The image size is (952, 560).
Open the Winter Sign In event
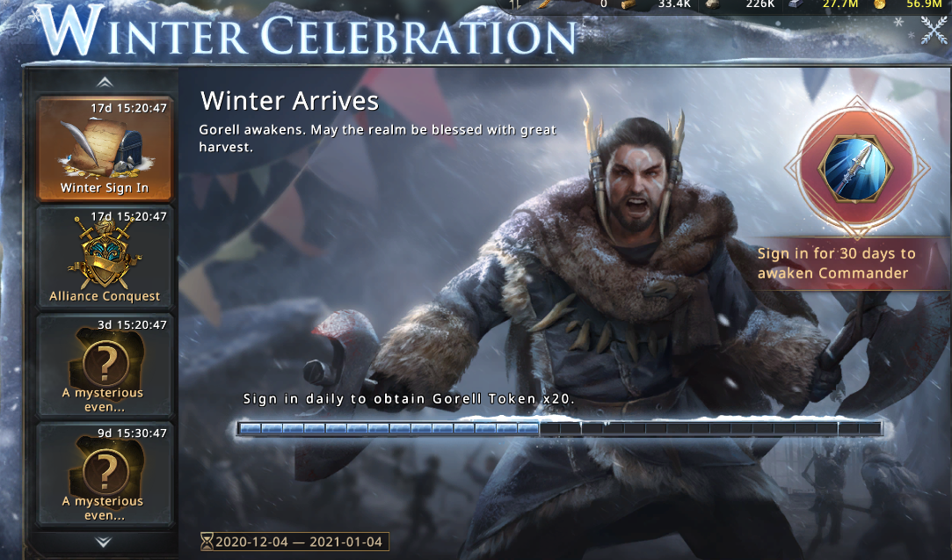click(105, 149)
